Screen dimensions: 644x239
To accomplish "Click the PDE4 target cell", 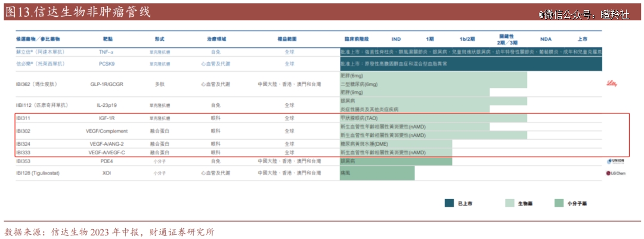I will 107,161.
